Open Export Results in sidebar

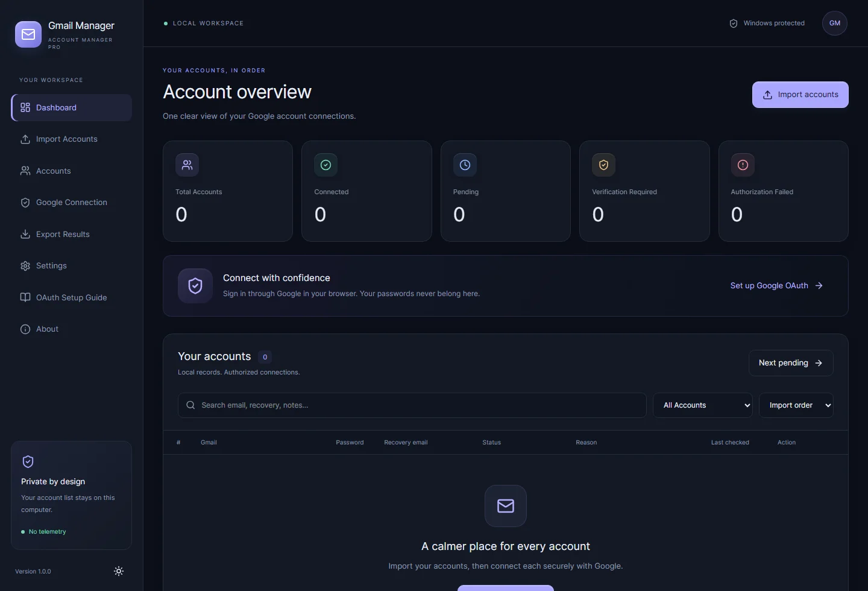71,235
